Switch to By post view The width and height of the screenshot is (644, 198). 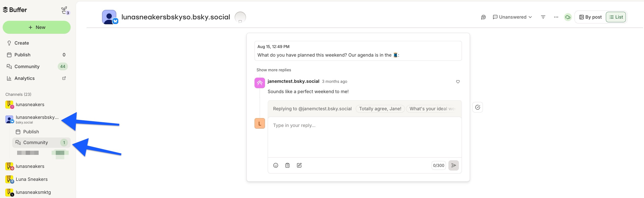pos(590,17)
